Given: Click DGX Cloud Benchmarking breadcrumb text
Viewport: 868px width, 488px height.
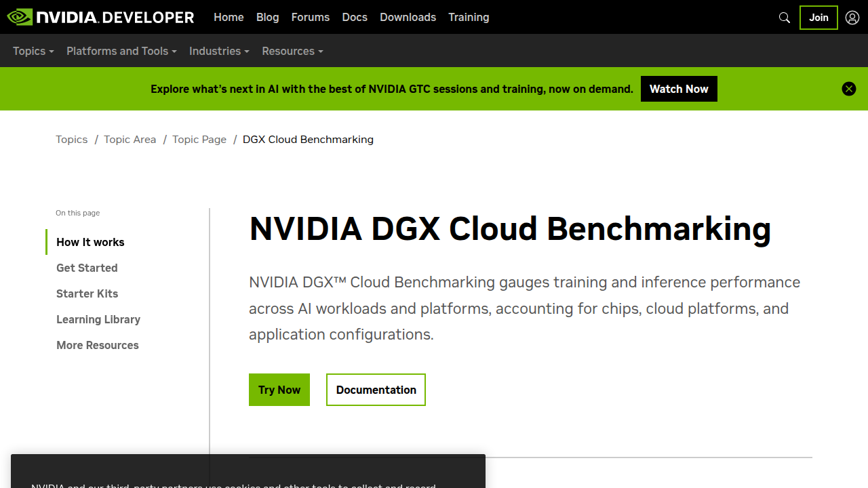Looking at the screenshot, I should pyautogui.click(x=308, y=139).
